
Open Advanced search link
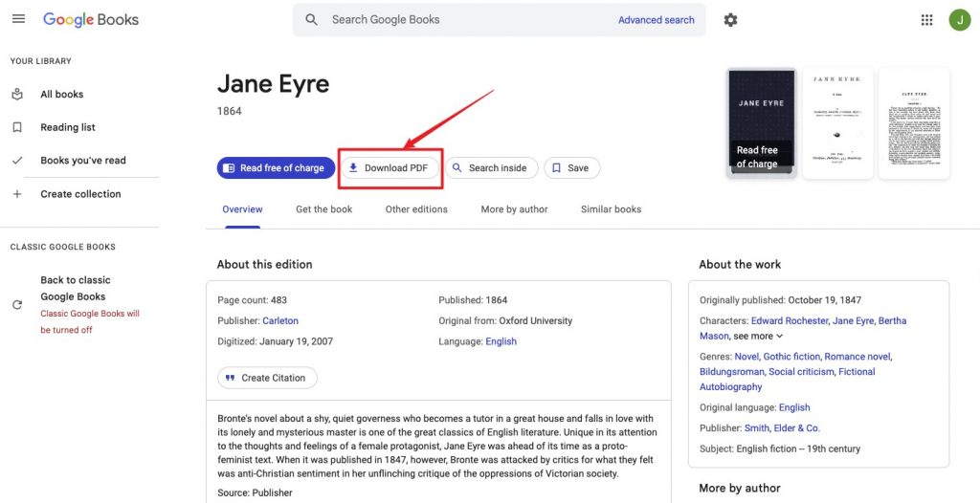click(x=657, y=20)
